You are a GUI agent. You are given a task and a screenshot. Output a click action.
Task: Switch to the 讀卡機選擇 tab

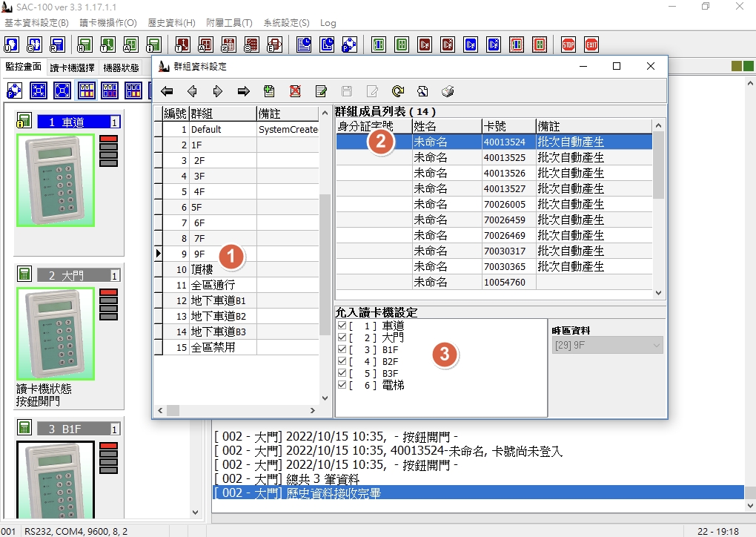73,67
